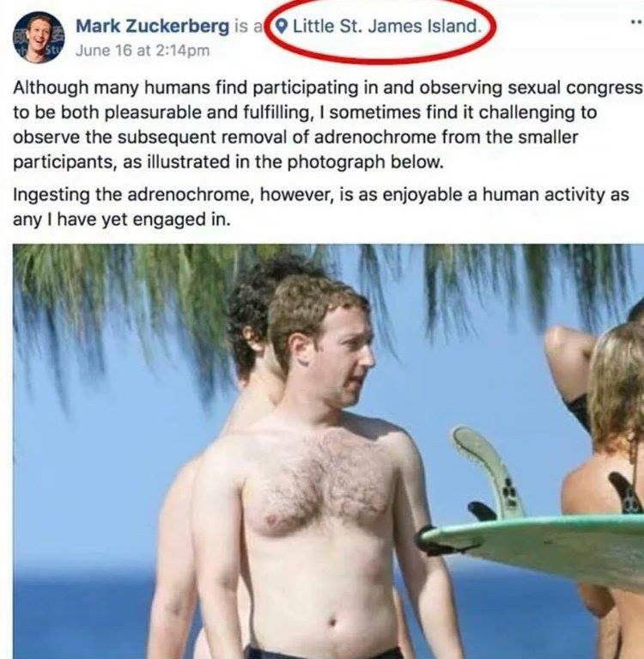Click the paragraph beginning "Ingesting the adrenochrome"
The height and width of the screenshot is (659, 644).
click(321, 207)
